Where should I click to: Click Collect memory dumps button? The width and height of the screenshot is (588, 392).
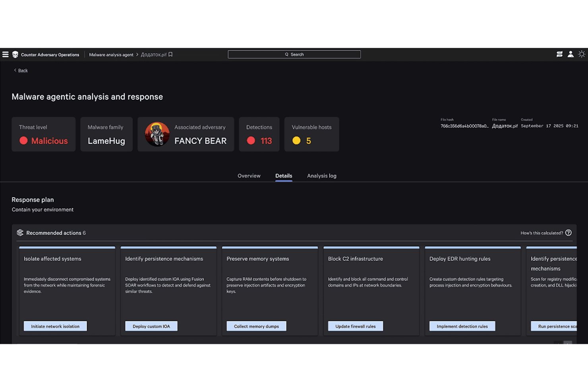click(256, 326)
